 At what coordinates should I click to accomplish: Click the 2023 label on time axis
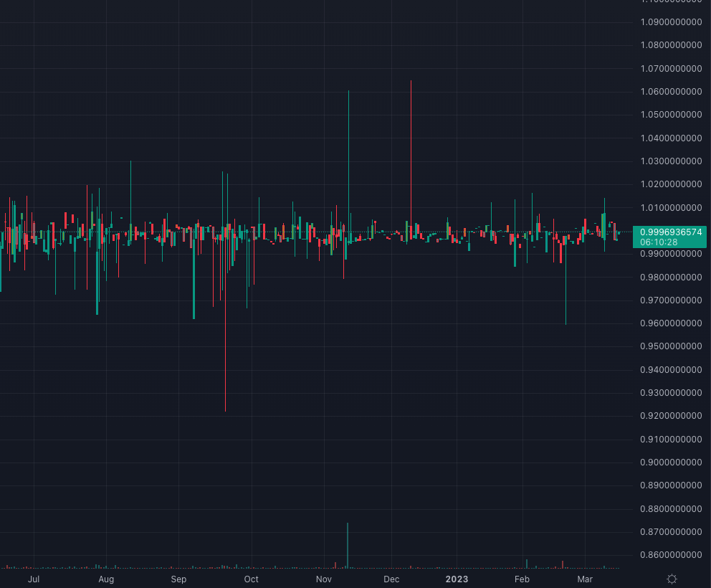point(457,579)
